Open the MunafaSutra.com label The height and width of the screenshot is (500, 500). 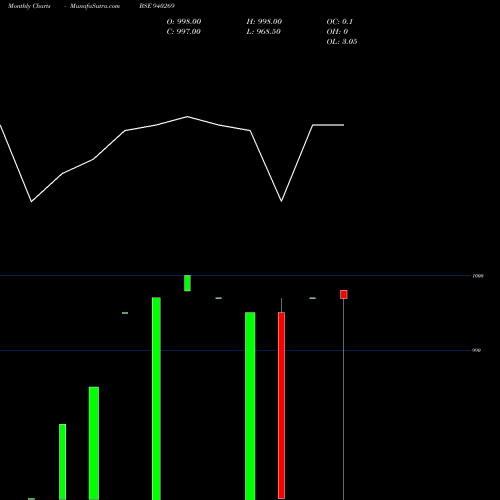coord(95,6)
